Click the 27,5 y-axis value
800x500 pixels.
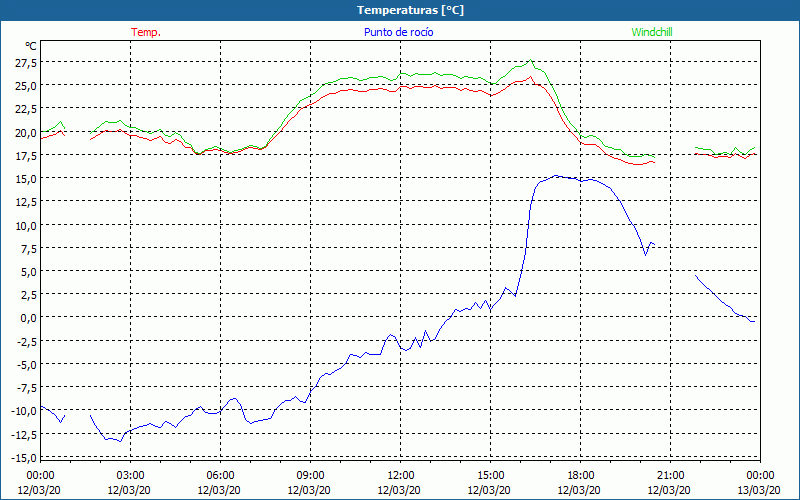[26, 63]
